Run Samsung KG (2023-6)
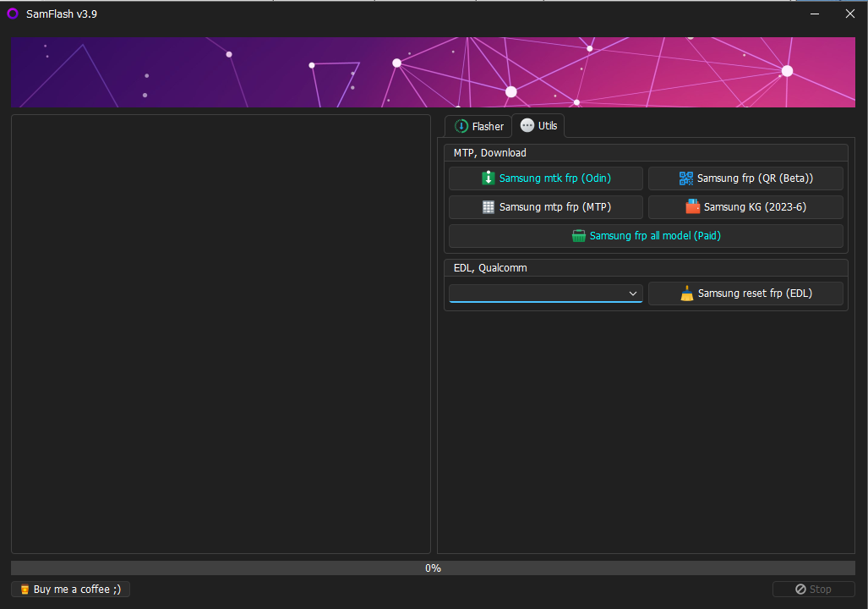This screenshot has height=609, width=868. [x=745, y=207]
